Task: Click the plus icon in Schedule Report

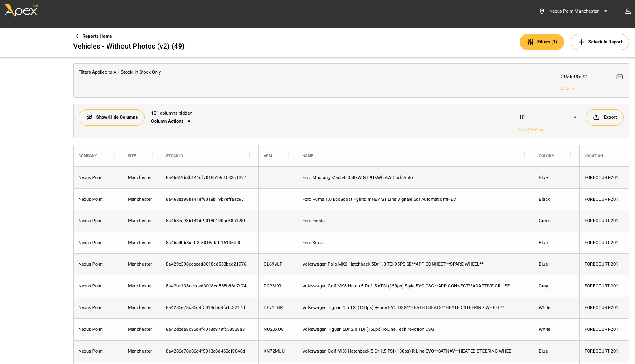Action: (x=581, y=42)
